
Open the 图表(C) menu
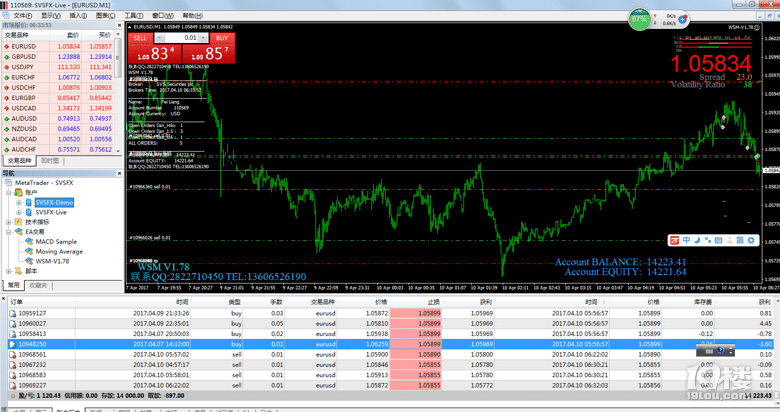[105, 15]
